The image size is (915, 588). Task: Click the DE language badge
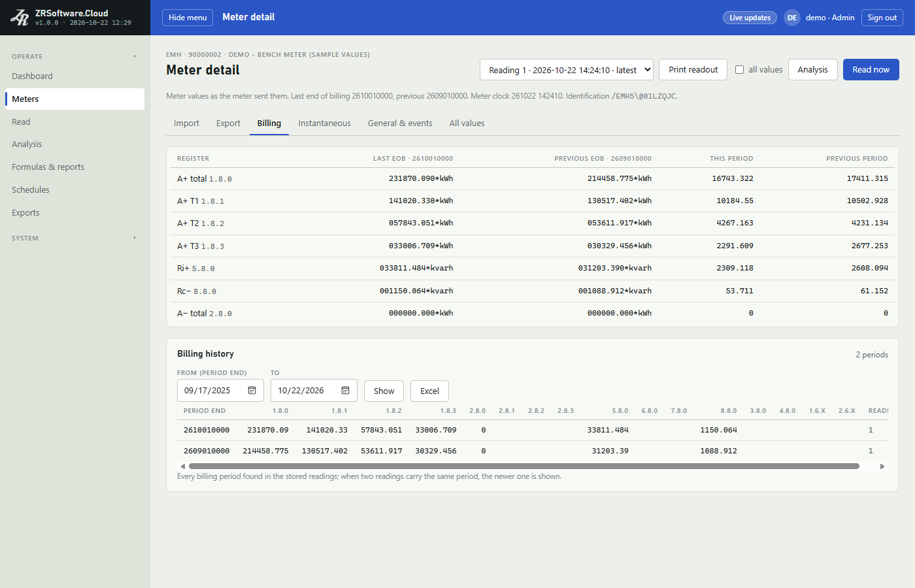tap(792, 18)
